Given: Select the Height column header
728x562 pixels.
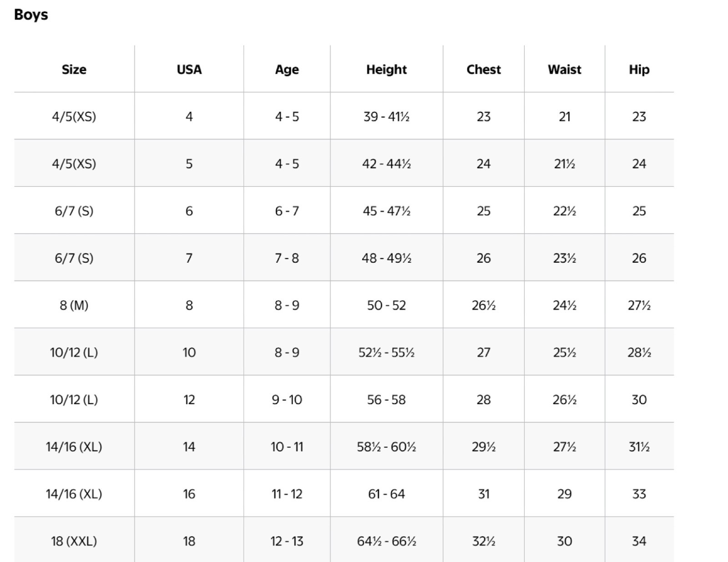Looking at the screenshot, I should point(386,70).
